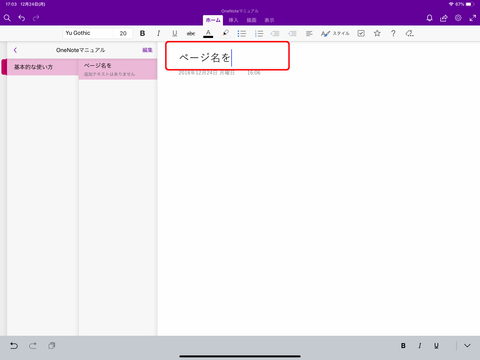Toggle italic on the keyboard bar
Image resolution: width=480 pixels, height=360 pixels.
coord(420,346)
